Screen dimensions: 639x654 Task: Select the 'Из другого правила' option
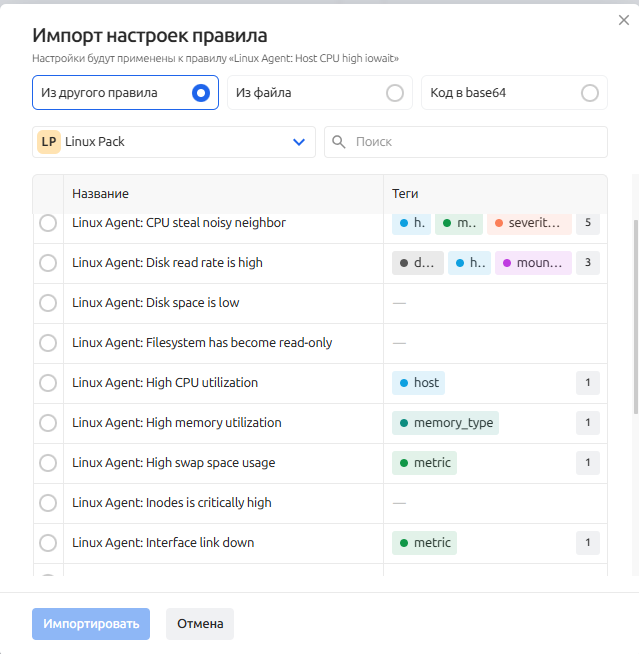pos(126,93)
